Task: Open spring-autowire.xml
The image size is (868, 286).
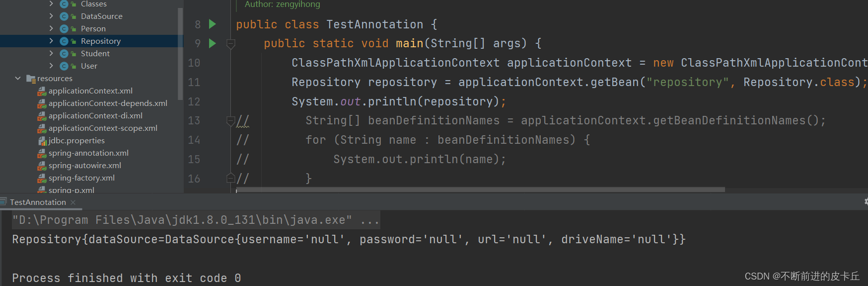Action: tap(85, 166)
